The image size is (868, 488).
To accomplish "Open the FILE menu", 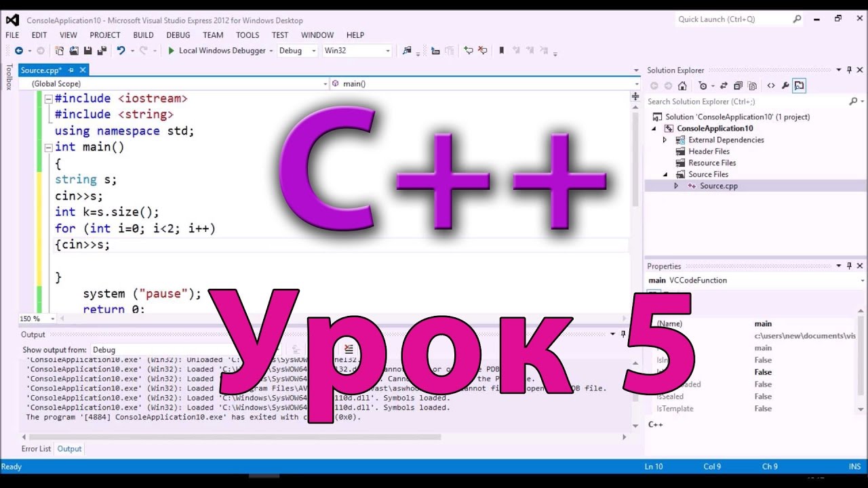I will tap(12, 35).
